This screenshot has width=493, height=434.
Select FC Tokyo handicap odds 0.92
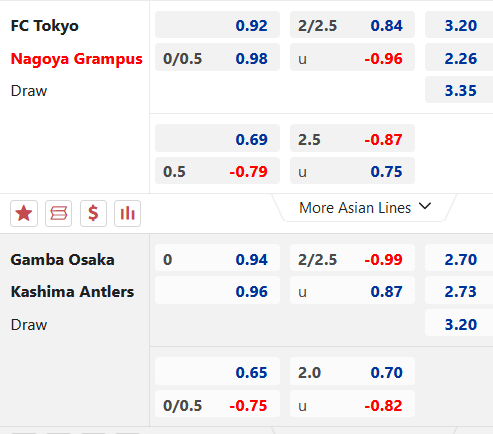217,25
